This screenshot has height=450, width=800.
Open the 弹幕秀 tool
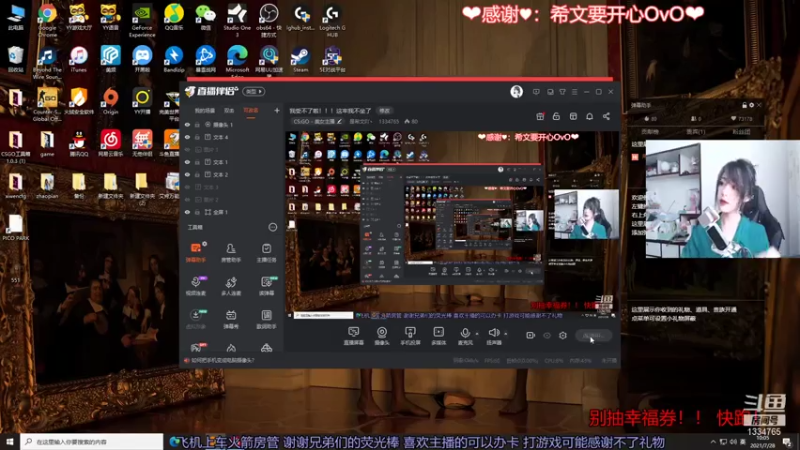coord(231,319)
